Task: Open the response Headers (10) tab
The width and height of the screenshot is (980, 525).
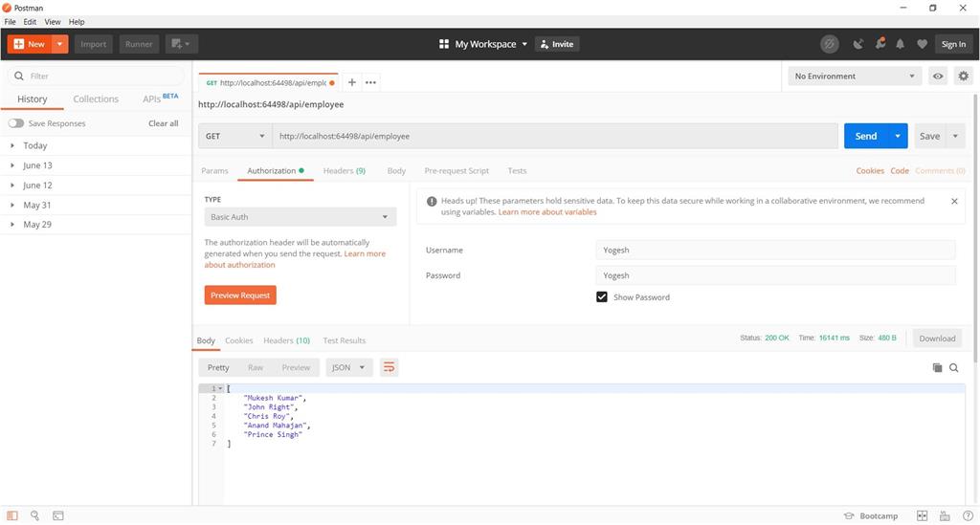Action: tap(286, 340)
